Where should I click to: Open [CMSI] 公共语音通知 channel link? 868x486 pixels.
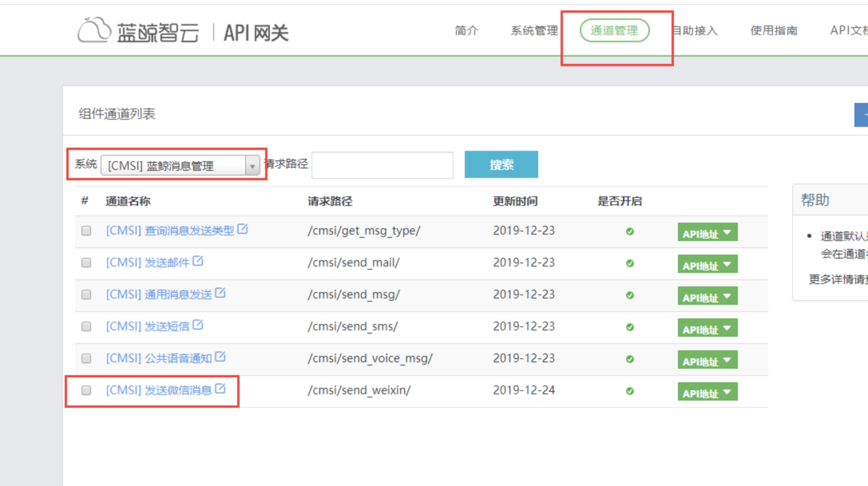[x=159, y=359]
